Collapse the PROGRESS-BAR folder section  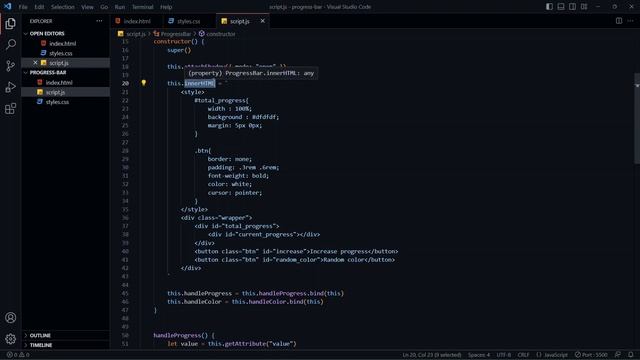coord(65,72)
